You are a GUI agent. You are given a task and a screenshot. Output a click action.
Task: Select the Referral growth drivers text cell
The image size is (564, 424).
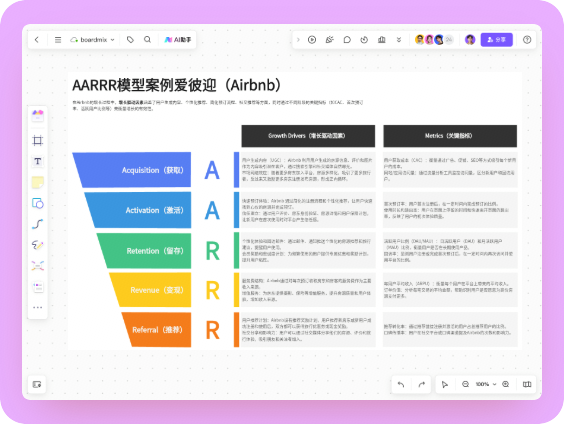(x=308, y=330)
